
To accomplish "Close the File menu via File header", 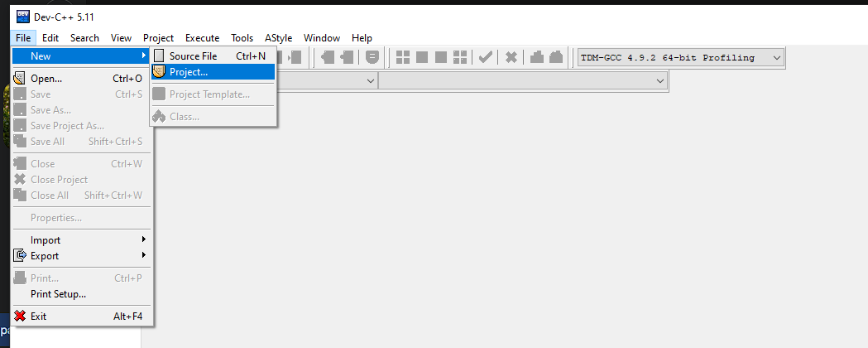I will point(23,38).
